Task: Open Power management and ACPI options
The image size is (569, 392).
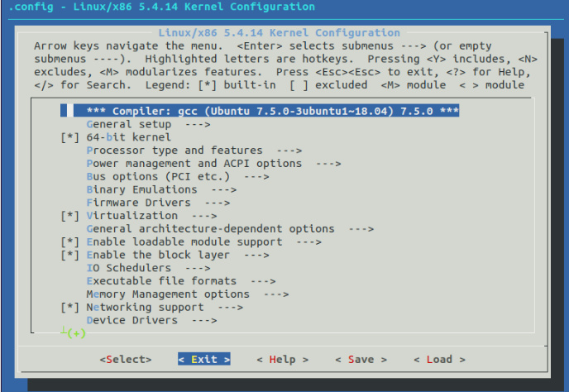Action: 213,164
